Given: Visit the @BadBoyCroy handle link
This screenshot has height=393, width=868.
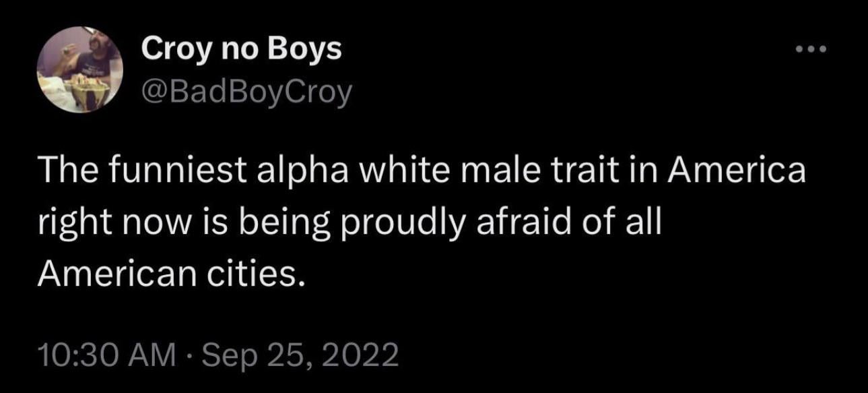Looking at the screenshot, I should [x=246, y=93].
